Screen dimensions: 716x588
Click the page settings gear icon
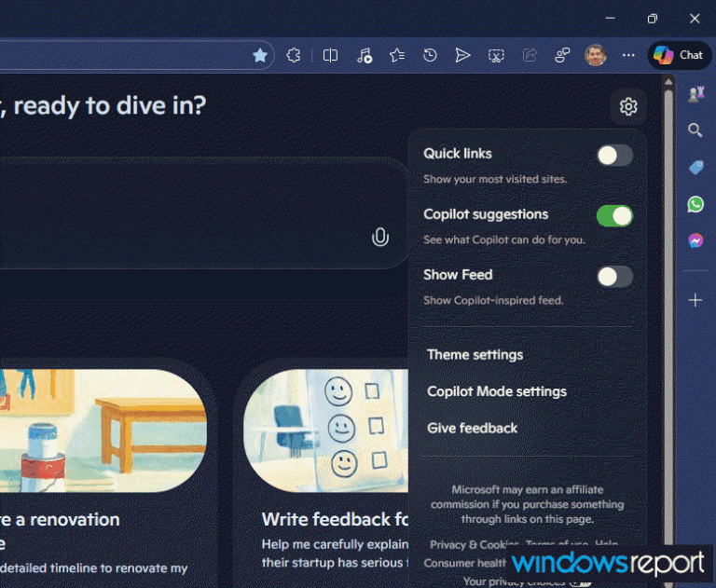(628, 106)
